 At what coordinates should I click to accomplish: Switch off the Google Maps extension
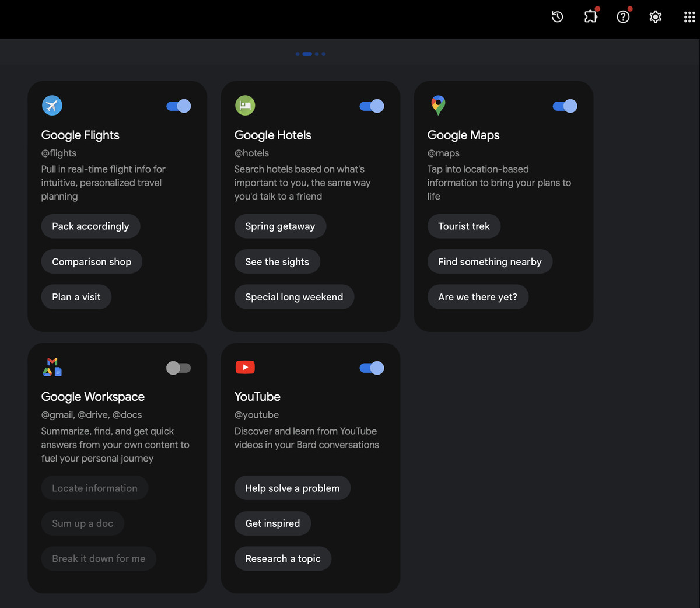(x=565, y=106)
